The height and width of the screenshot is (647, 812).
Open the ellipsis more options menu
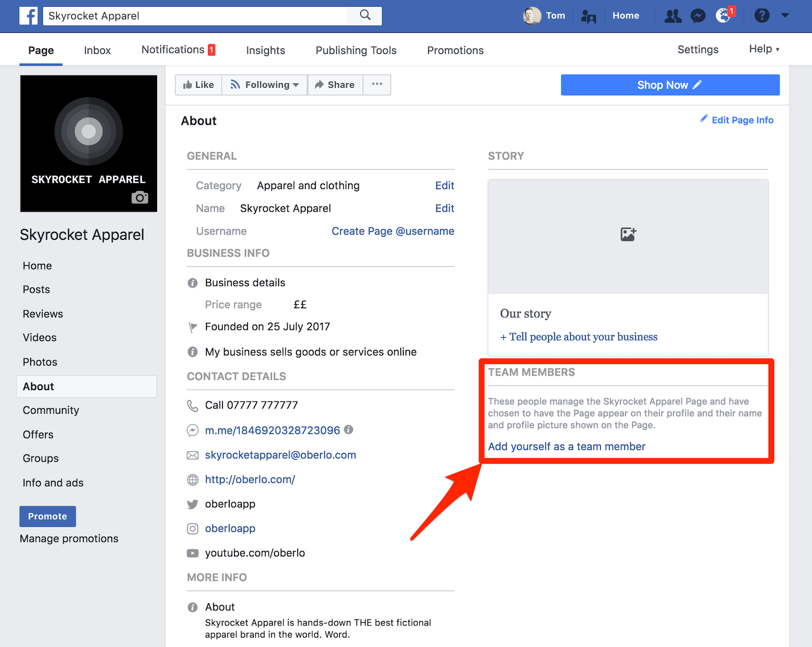pyautogui.click(x=377, y=85)
